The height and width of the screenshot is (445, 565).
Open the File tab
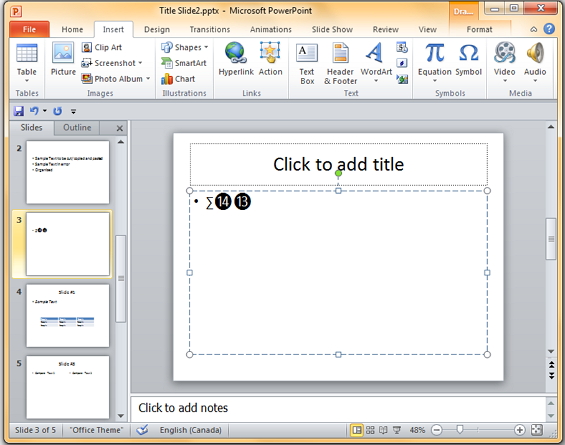pos(29,30)
